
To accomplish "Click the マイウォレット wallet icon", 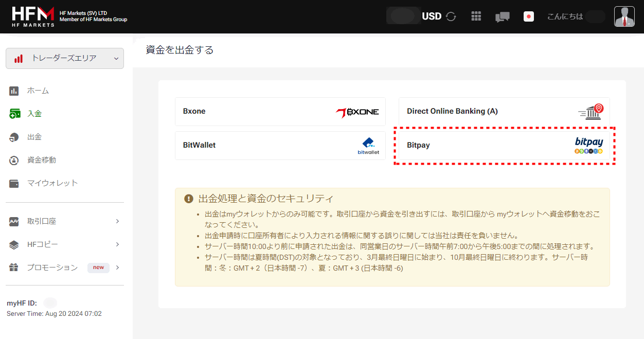I will (14, 183).
